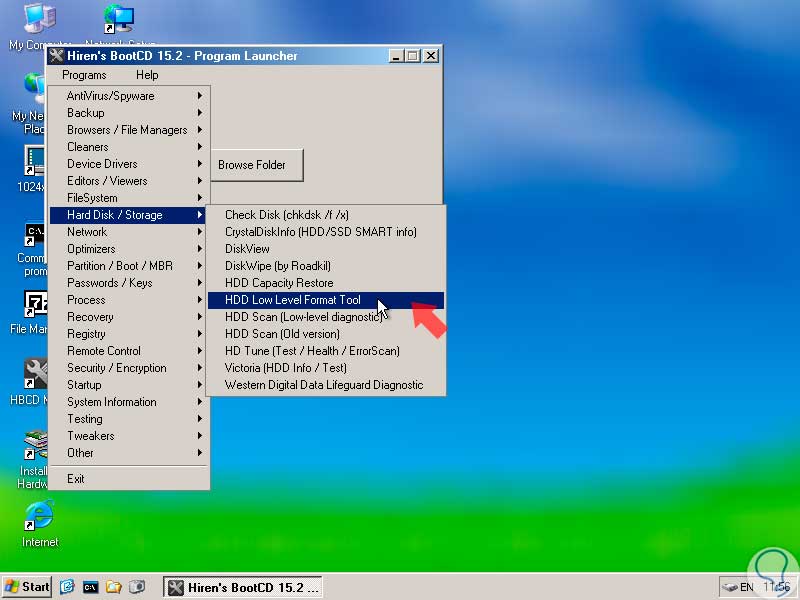
Task: Expand the Device Drivers submenu arrow
Action: pos(200,164)
